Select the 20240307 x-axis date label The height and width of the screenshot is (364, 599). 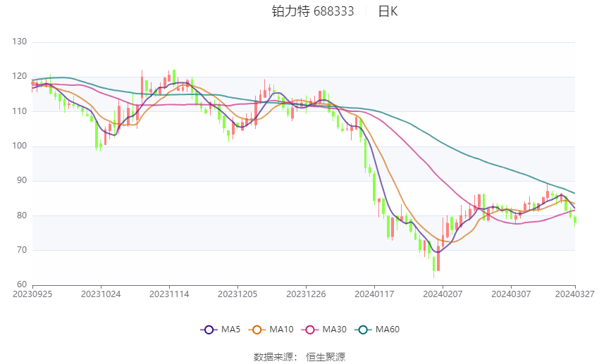tap(511, 294)
